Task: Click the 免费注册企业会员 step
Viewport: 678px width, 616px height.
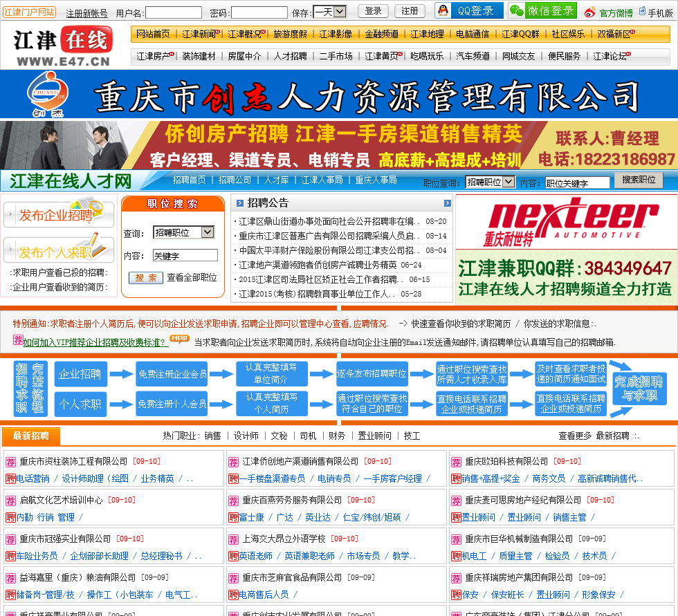Action: coord(172,374)
